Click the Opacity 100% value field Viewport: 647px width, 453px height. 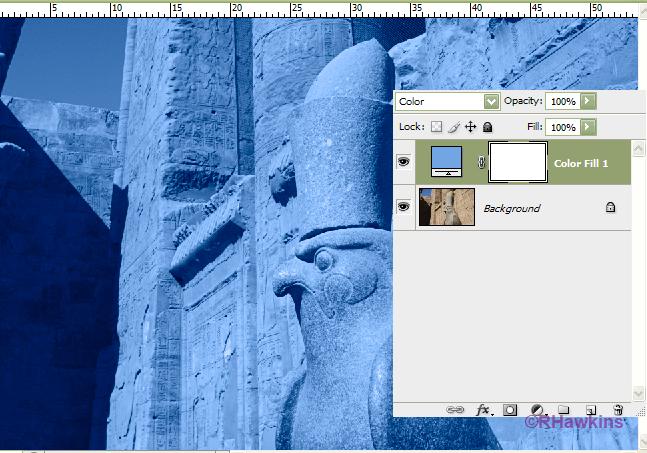[563, 101]
